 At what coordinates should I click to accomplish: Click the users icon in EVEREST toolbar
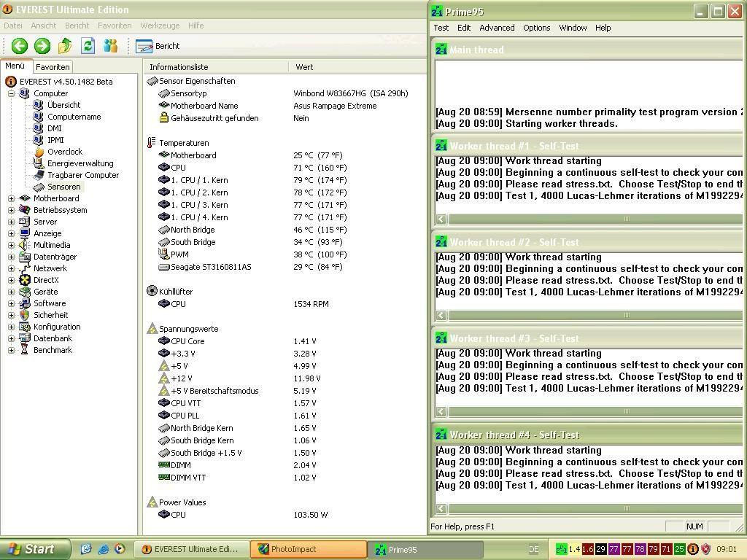(x=111, y=46)
